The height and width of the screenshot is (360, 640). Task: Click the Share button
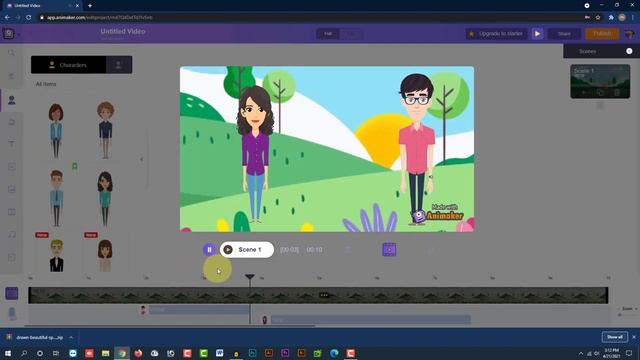pyautogui.click(x=564, y=34)
